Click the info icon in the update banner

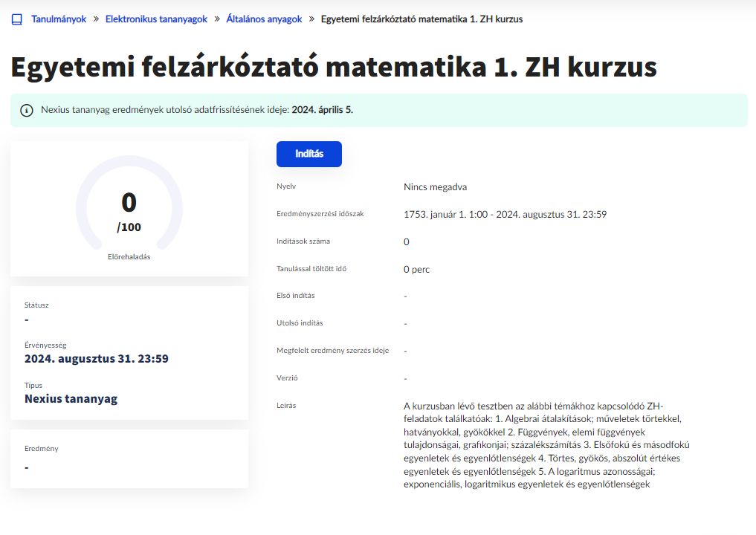(x=27, y=111)
